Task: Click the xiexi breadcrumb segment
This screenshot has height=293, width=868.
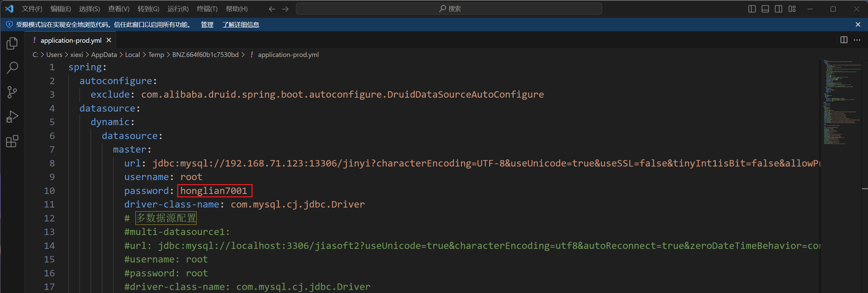Action: pos(77,55)
